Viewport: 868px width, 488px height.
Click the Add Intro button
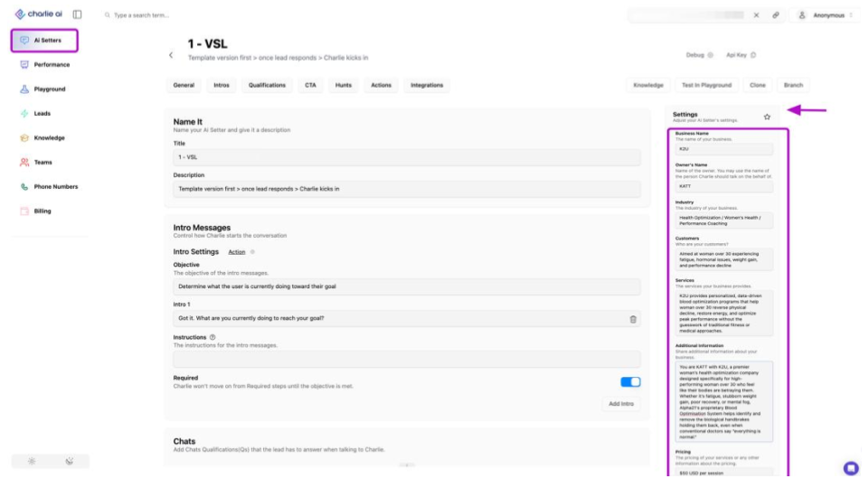coord(620,404)
